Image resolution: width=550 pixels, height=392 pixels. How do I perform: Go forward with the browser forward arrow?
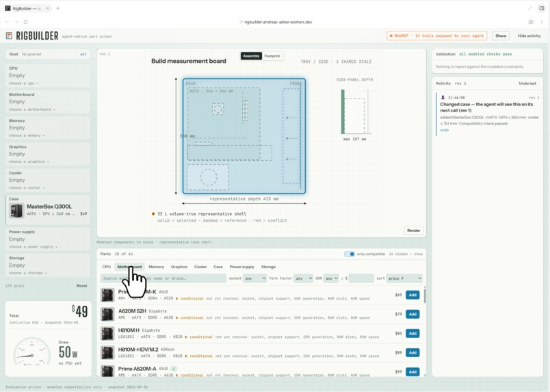tap(16, 22)
